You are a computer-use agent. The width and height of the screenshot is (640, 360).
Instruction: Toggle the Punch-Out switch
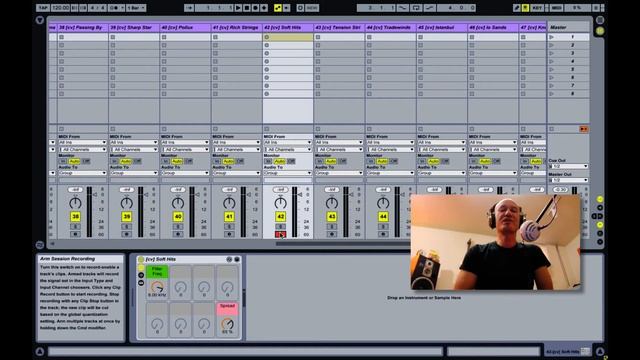click(429, 8)
